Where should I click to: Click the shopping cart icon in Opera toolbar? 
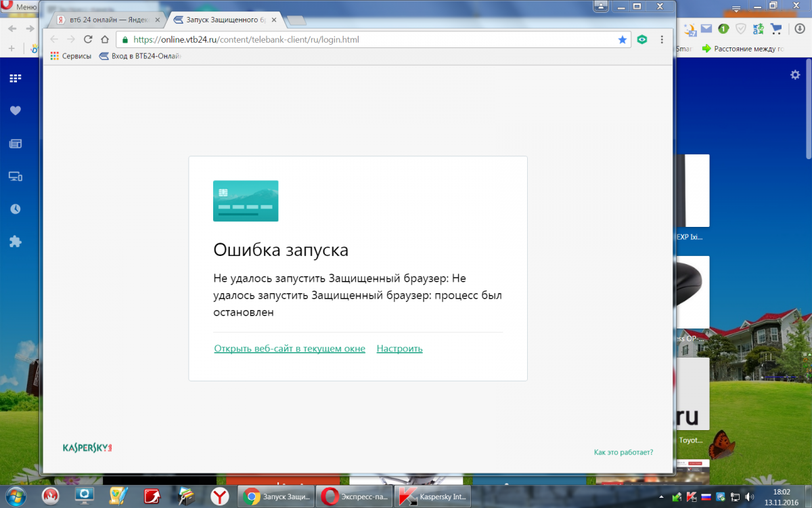click(776, 28)
